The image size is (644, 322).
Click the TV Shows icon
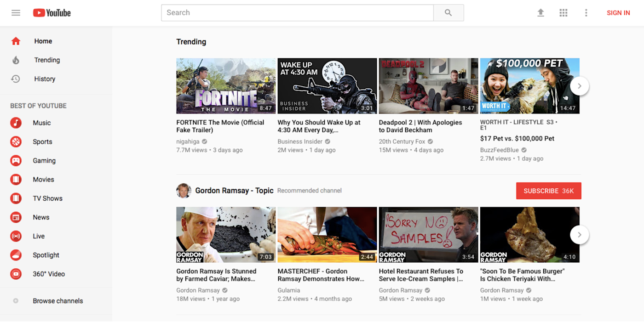[x=16, y=198]
